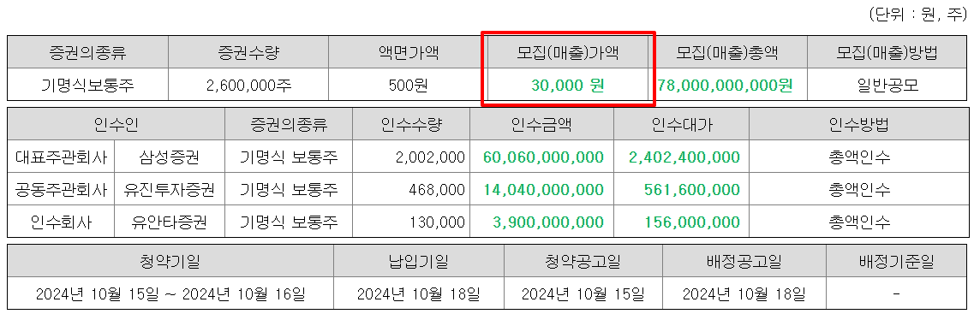Select the 공동주관회사 cell
The image size is (980, 314).
(62, 189)
